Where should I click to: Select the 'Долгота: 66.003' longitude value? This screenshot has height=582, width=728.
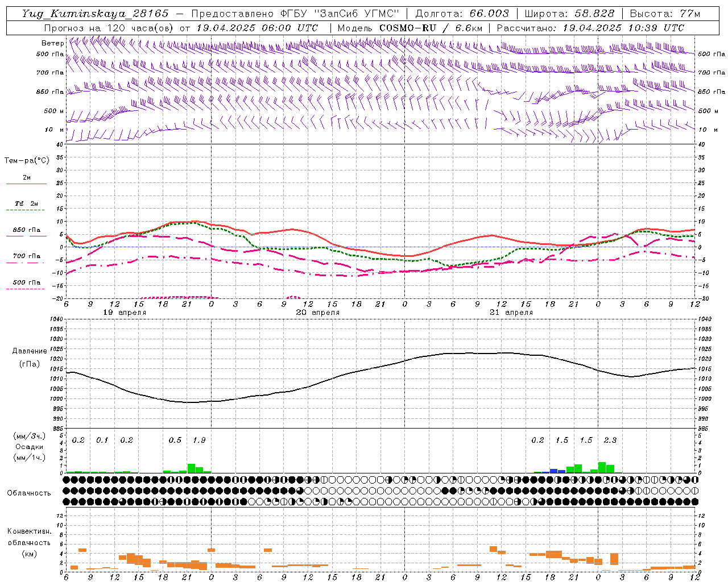click(x=462, y=14)
